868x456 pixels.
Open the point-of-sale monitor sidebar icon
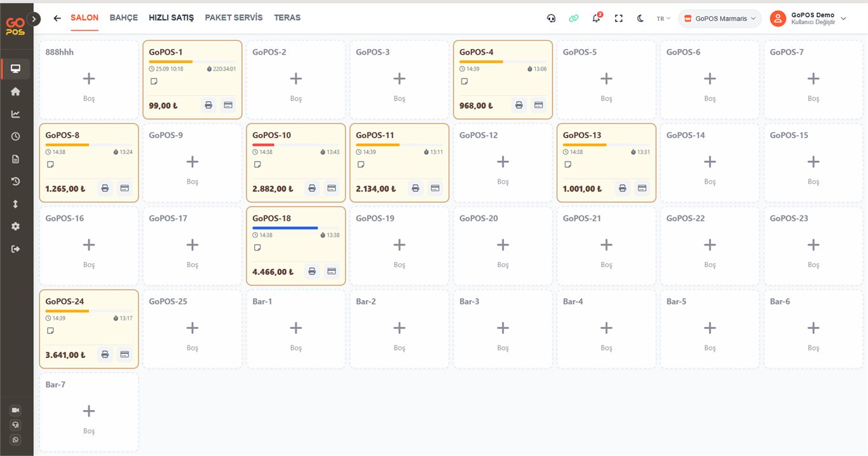click(16, 69)
